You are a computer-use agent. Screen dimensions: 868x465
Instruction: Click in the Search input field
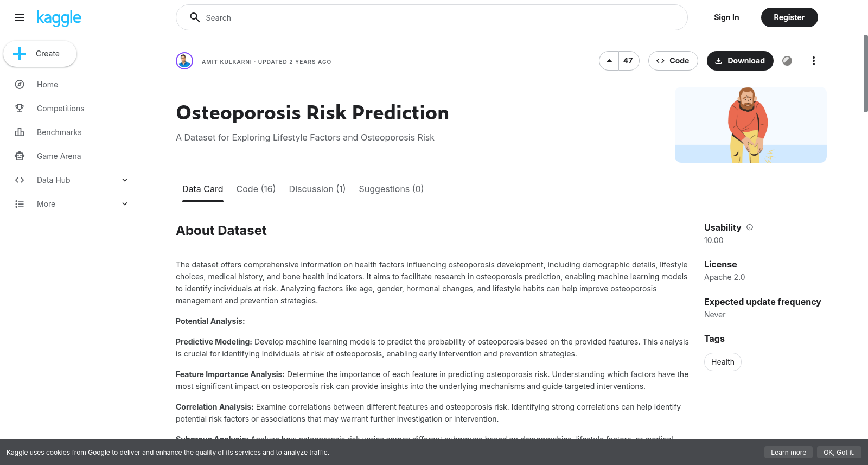click(432, 17)
